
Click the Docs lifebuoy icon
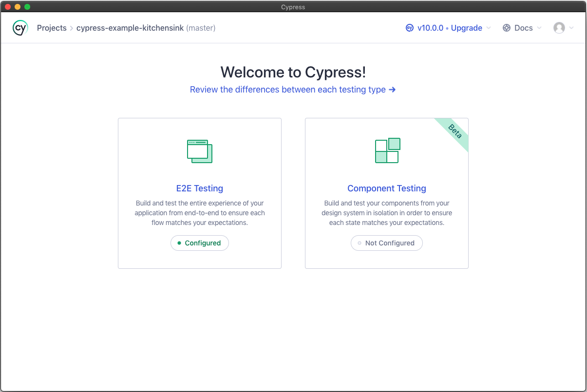point(507,28)
